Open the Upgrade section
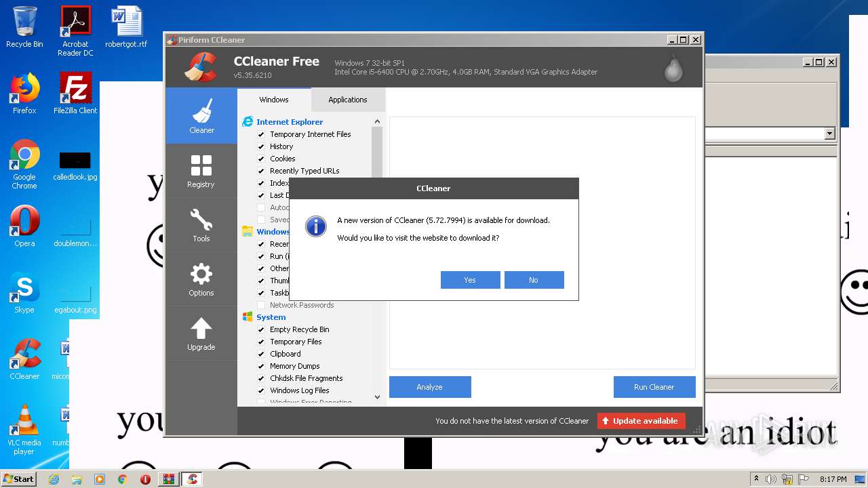 [x=201, y=333]
